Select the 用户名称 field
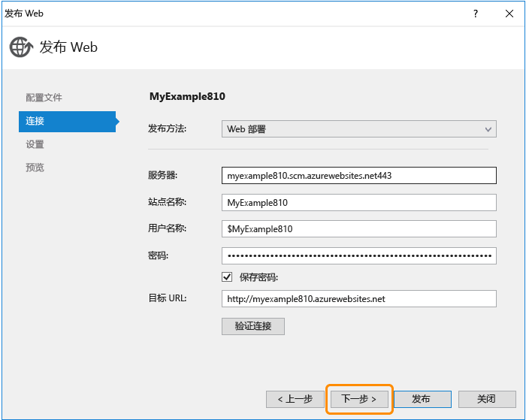Image resolution: width=526 pixels, height=420 pixels. pos(359,229)
